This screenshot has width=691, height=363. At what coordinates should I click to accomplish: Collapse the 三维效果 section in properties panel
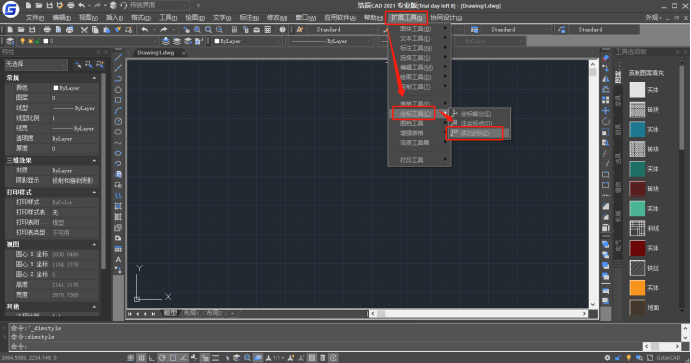[94, 161]
